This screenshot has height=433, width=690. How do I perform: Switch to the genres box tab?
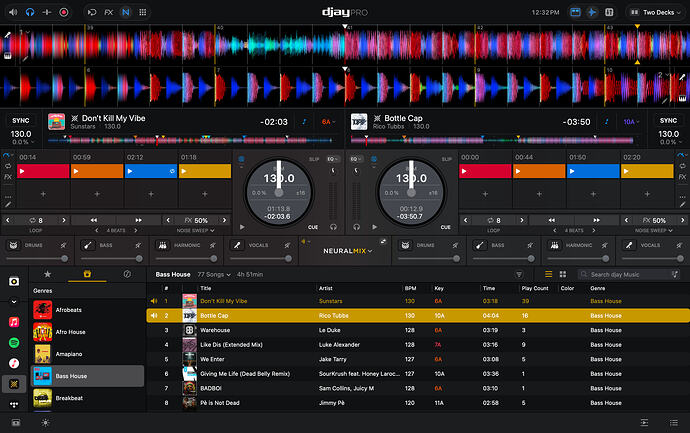tap(87, 274)
